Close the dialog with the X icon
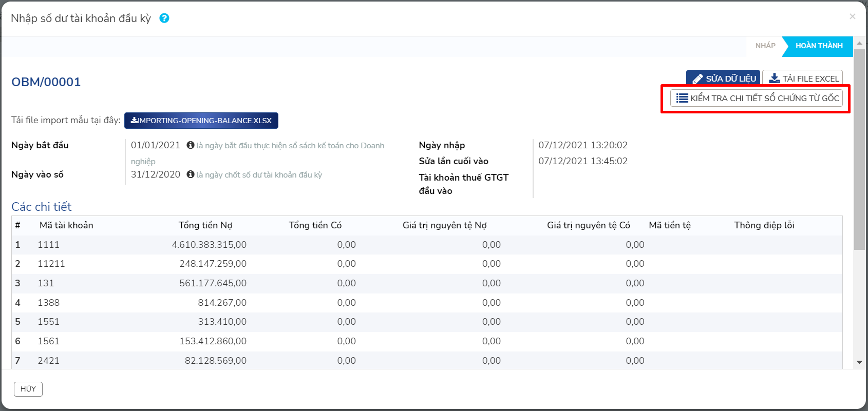This screenshot has height=411, width=868. 853,16
